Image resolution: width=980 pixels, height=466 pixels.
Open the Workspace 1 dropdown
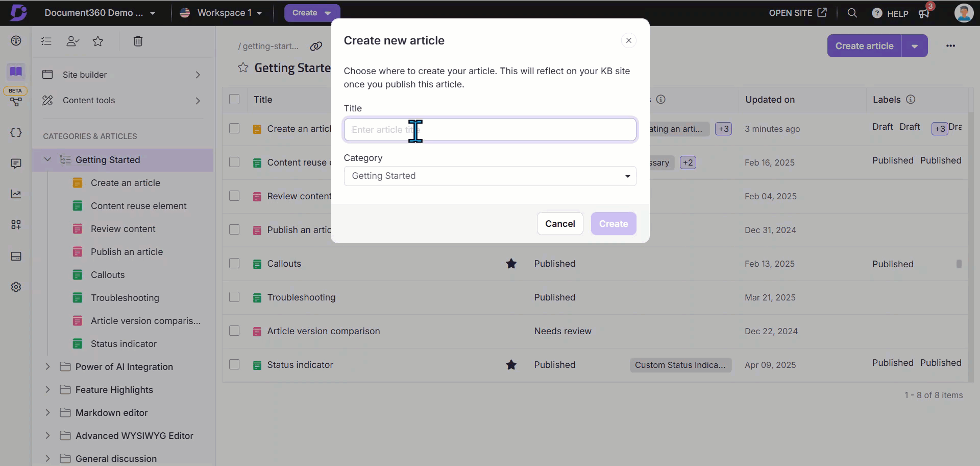tap(221, 13)
